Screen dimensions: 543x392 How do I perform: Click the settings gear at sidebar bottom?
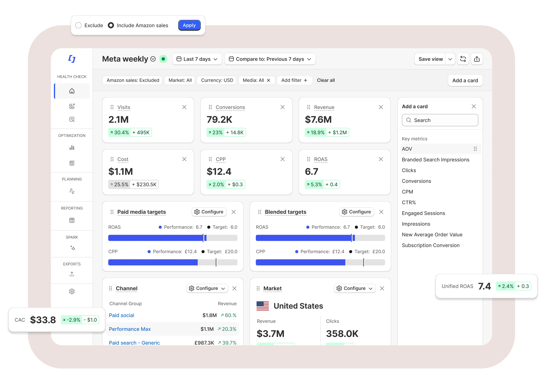[72, 291]
